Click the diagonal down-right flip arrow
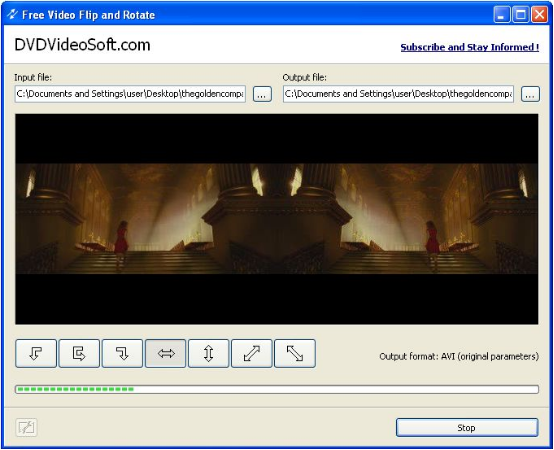 point(295,353)
